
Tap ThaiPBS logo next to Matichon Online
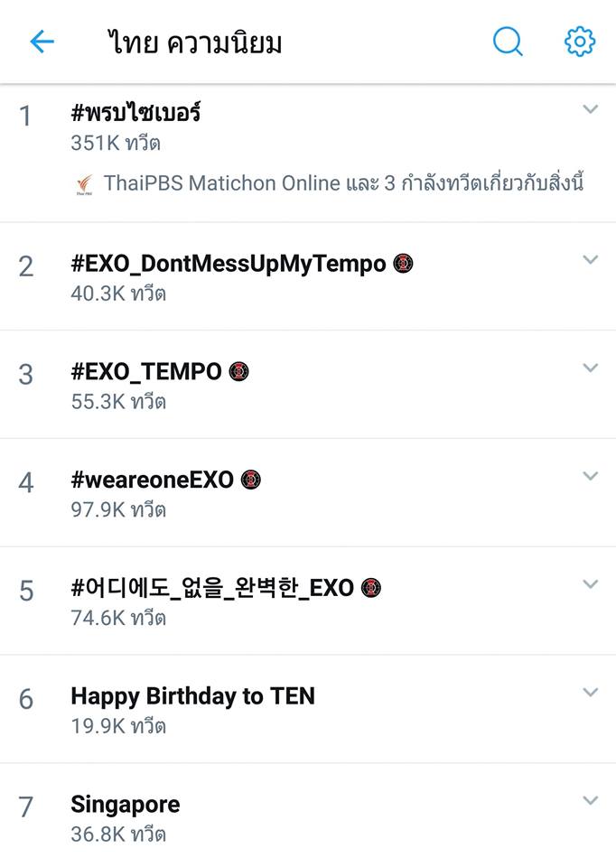85,184
